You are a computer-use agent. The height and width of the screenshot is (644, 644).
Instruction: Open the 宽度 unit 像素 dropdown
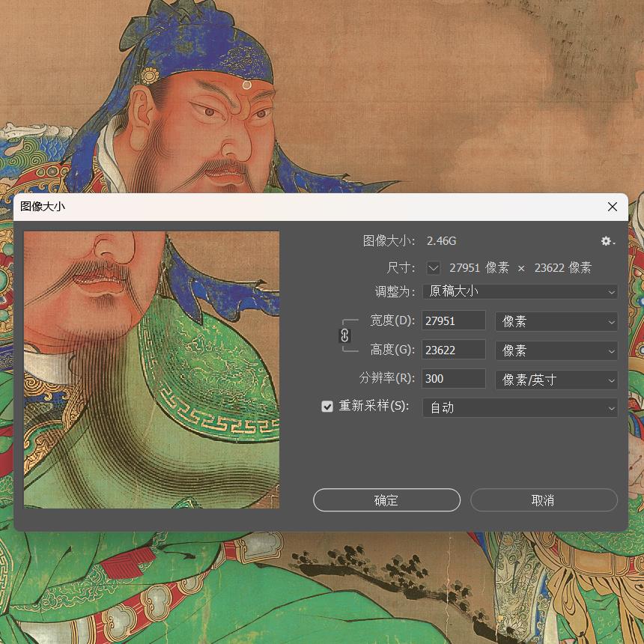pos(556,321)
